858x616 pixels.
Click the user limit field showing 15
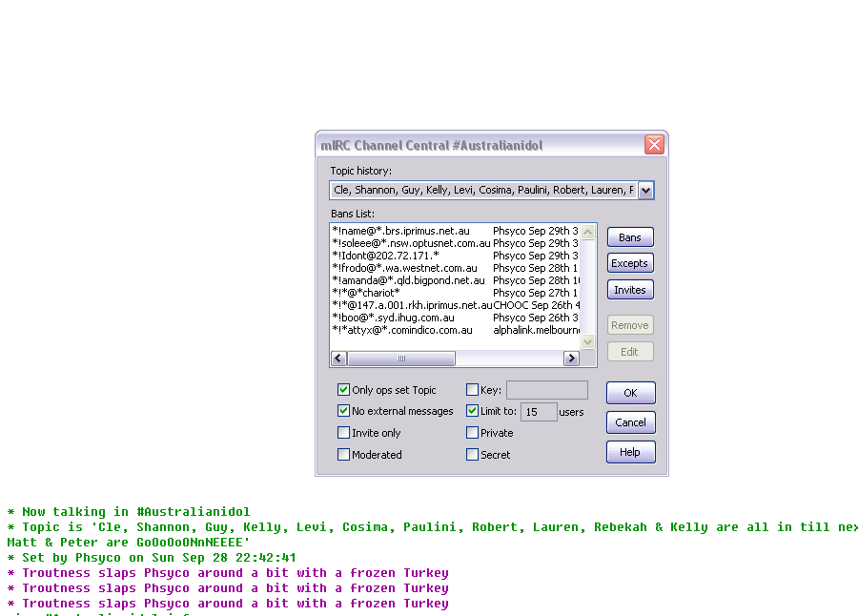(539, 412)
